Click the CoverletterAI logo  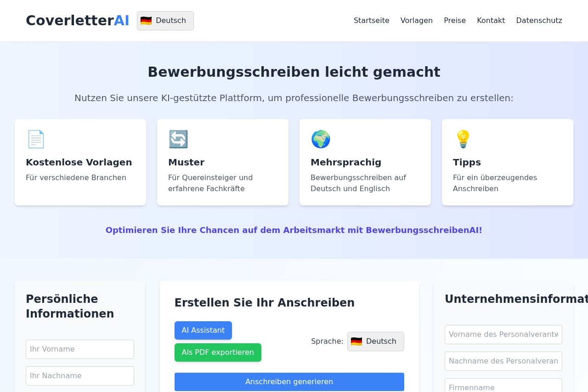77,20
